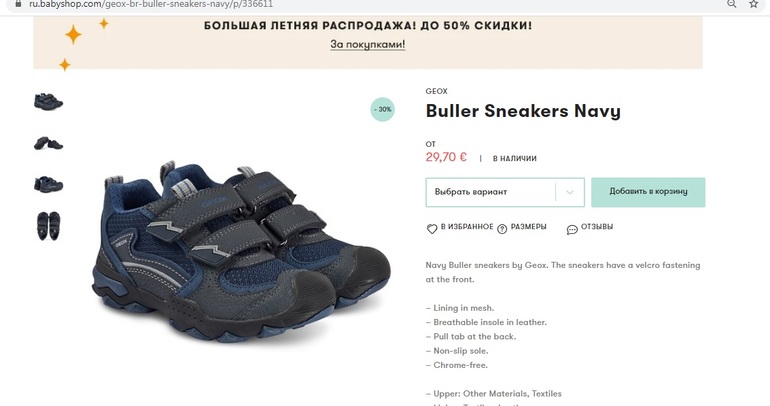Select the second shoe side-view thumbnail
This screenshot has height=406, width=770.
48,143
